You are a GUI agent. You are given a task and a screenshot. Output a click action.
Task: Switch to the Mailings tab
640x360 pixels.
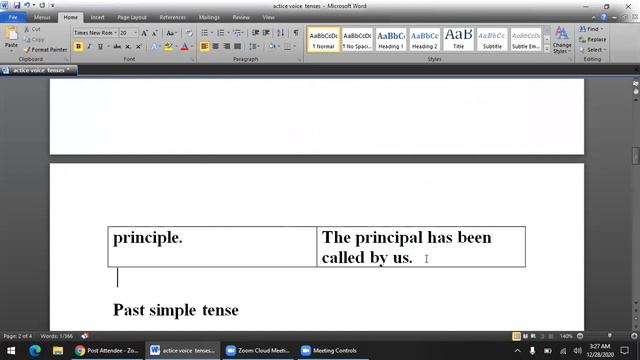[209, 18]
